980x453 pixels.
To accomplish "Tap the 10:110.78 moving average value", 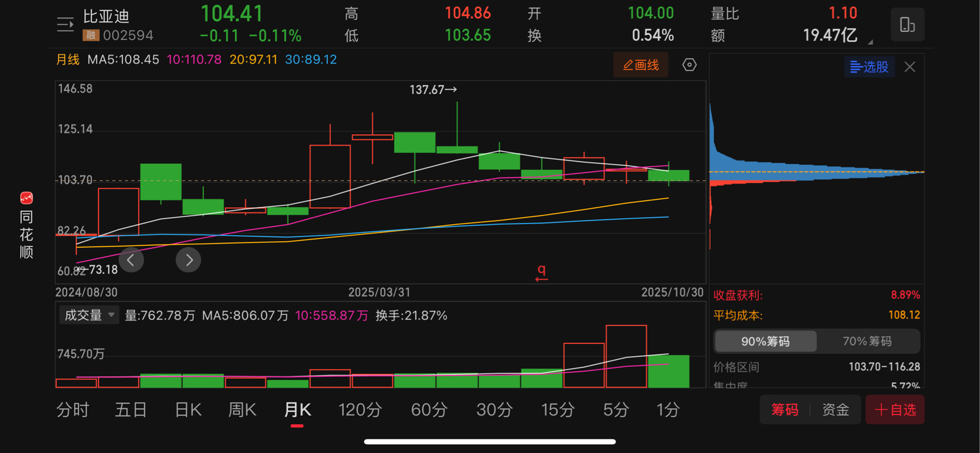I will pyautogui.click(x=194, y=60).
